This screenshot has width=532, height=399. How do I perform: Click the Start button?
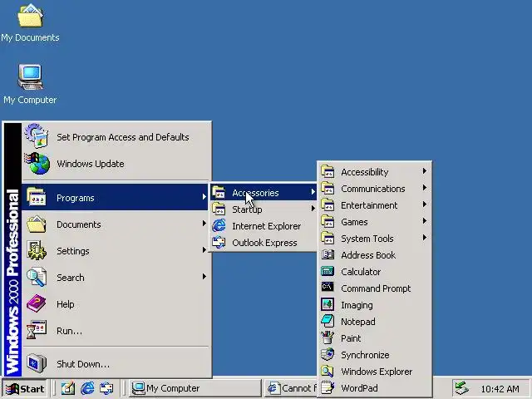coord(25,388)
